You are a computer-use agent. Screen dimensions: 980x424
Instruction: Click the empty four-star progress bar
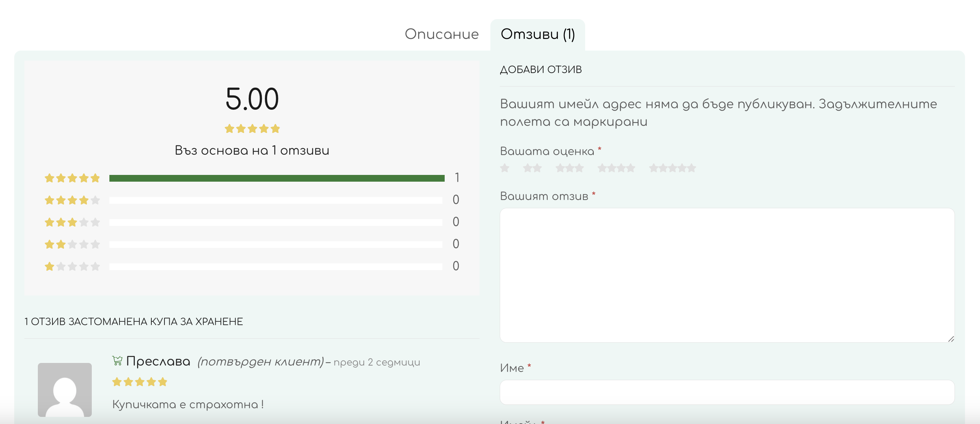pyautogui.click(x=276, y=200)
